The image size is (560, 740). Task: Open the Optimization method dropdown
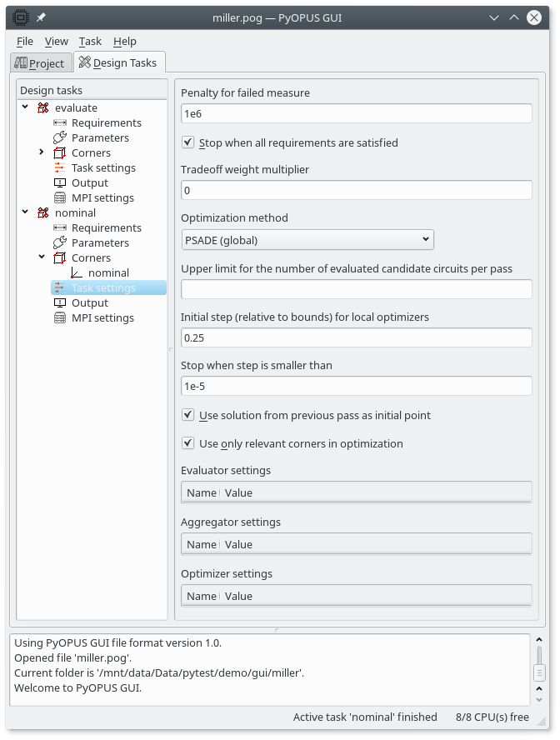click(x=307, y=240)
